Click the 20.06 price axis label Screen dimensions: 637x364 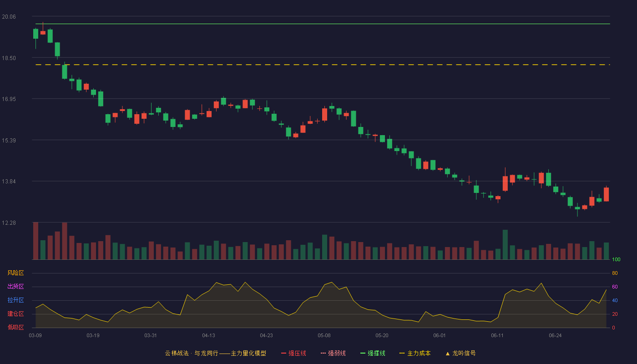click(x=9, y=17)
